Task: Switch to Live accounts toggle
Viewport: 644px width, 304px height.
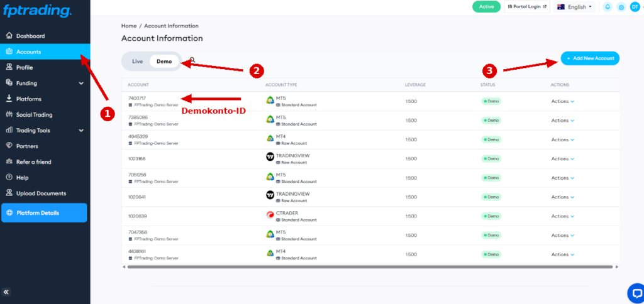Action: click(x=137, y=62)
